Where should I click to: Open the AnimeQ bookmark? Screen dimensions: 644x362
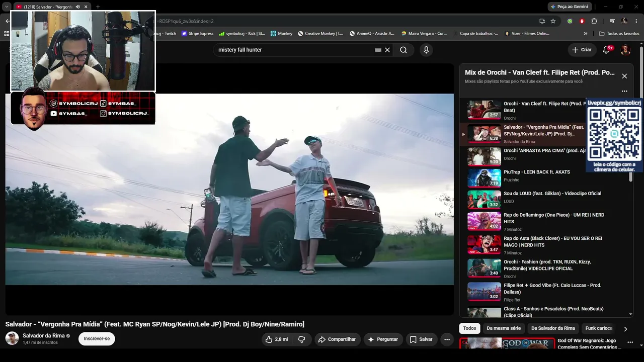(x=372, y=34)
